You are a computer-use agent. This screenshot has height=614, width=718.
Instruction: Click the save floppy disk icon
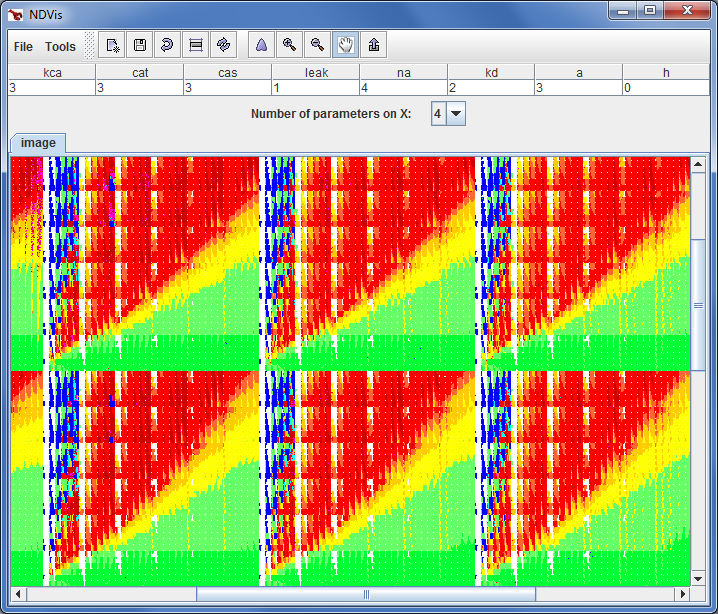click(140, 45)
